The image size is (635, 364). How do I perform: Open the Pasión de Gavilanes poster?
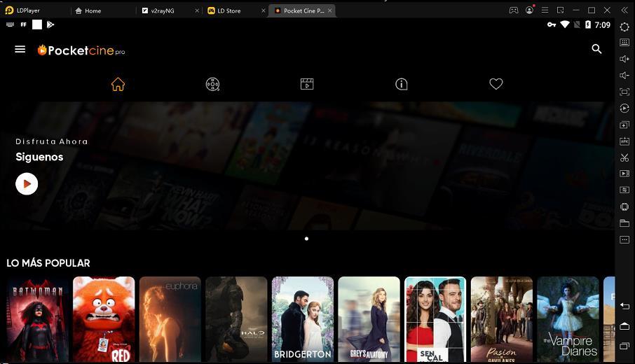pyautogui.click(x=502, y=319)
